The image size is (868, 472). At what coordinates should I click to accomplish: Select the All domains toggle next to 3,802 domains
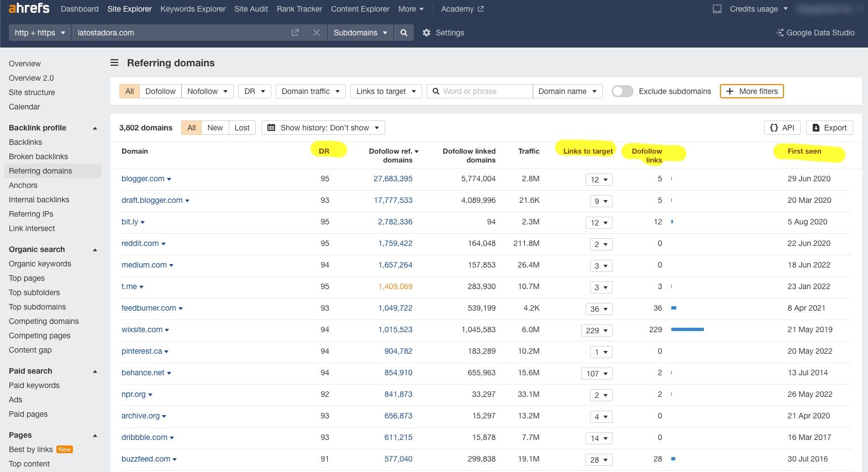click(191, 128)
